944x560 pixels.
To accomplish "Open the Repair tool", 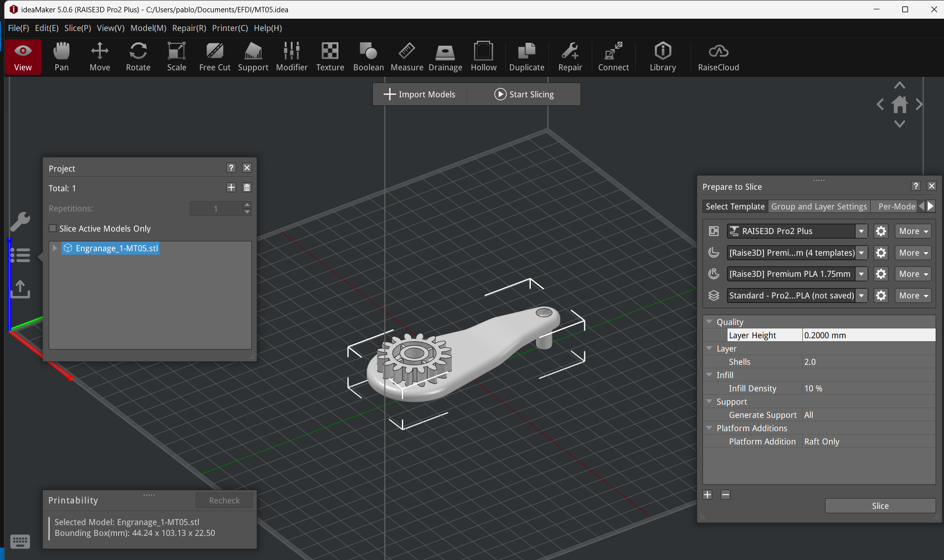I will coord(570,57).
